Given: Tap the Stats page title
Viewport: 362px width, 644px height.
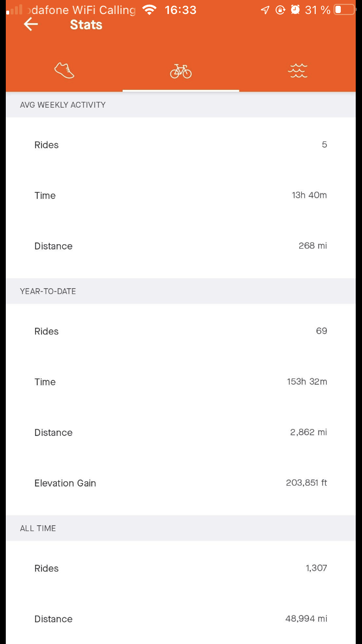Looking at the screenshot, I should 86,25.
